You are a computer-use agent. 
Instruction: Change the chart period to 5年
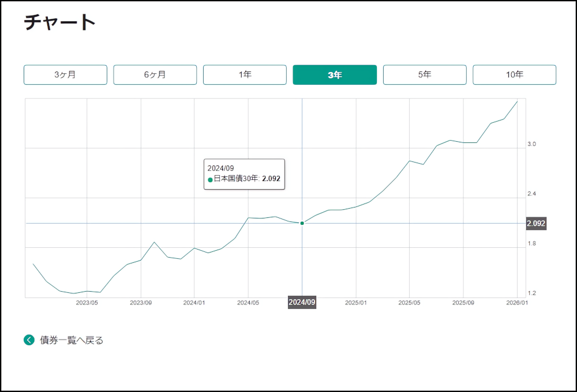pos(425,75)
